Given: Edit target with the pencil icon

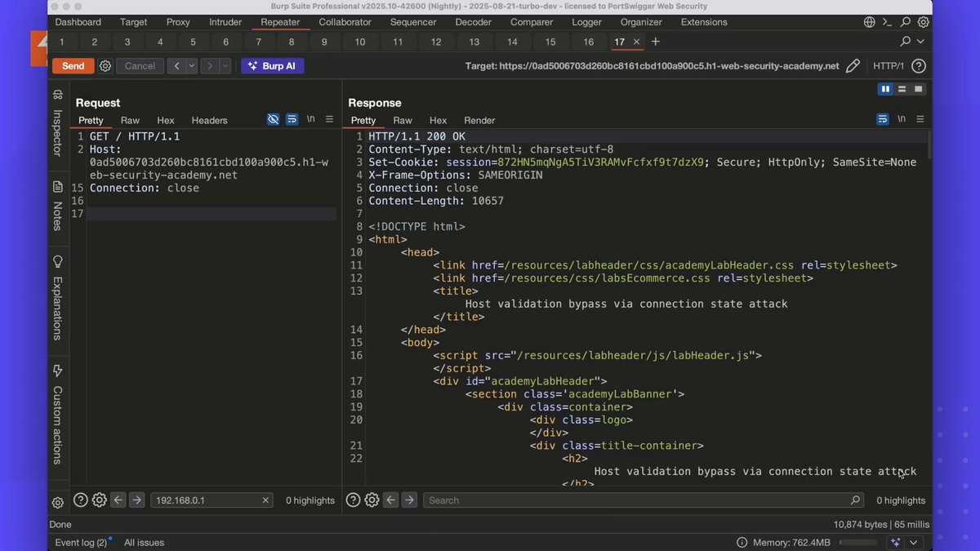Looking at the screenshot, I should click(x=853, y=66).
